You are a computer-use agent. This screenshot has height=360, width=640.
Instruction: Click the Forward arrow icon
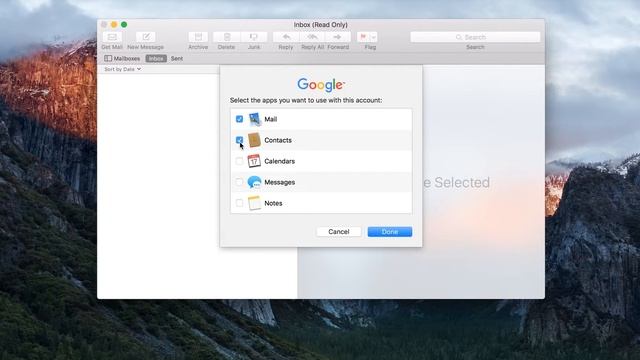(x=338, y=37)
